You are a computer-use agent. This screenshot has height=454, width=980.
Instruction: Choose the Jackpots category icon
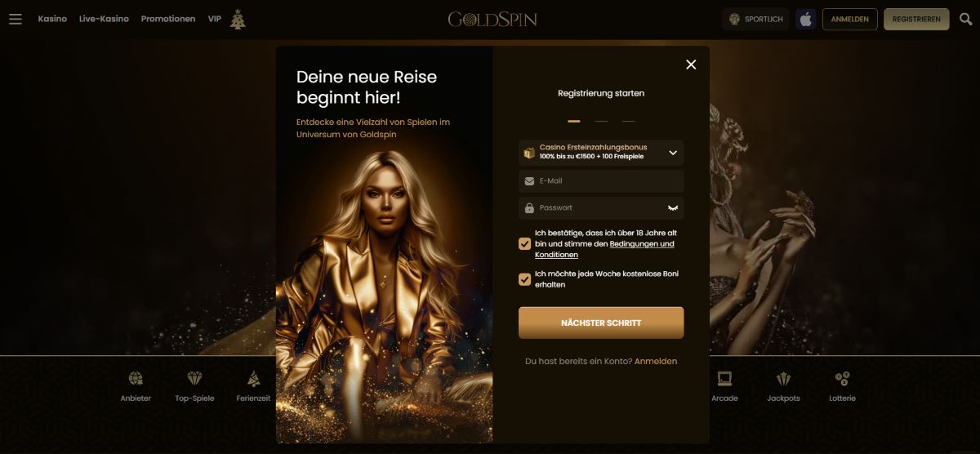pos(783,378)
